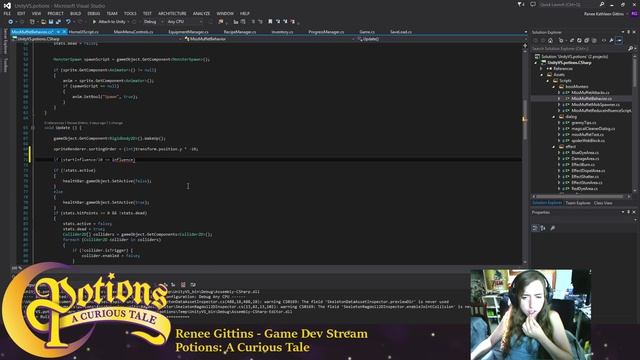This screenshot has width=640, height=360.
Task: Switch to EquipmentManager.cs tab
Action: tap(188, 32)
